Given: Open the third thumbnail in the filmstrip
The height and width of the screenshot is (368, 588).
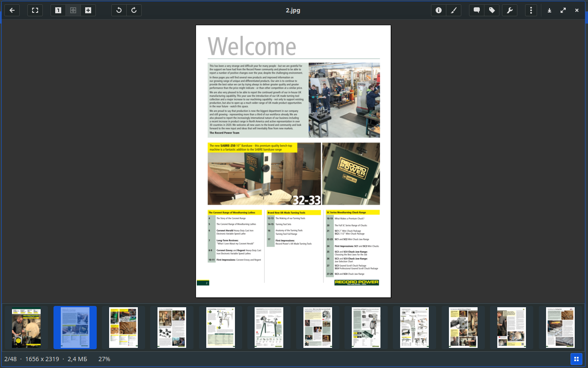Looking at the screenshot, I should [x=123, y=327].
